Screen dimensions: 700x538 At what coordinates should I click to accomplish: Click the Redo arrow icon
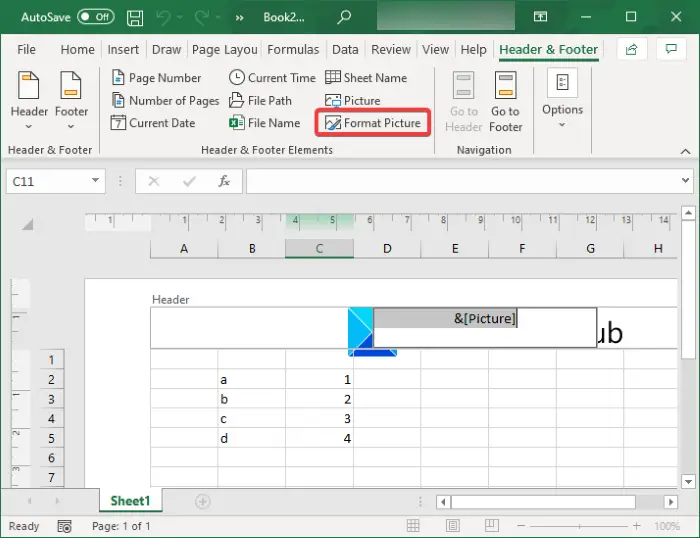point(202,17)
